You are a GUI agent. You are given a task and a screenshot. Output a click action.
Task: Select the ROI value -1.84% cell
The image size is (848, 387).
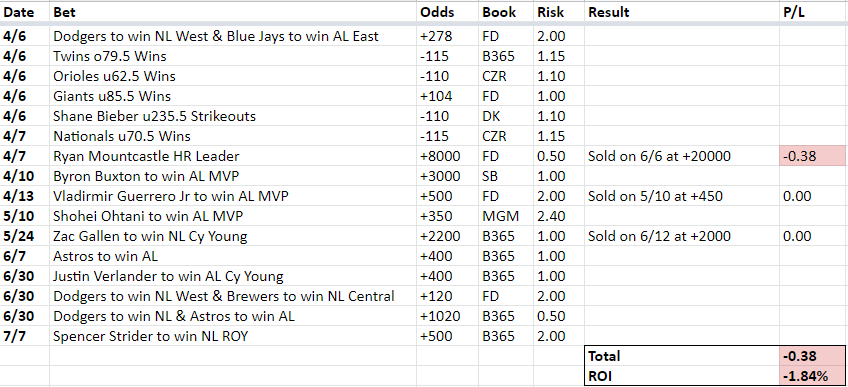(813, 376)
